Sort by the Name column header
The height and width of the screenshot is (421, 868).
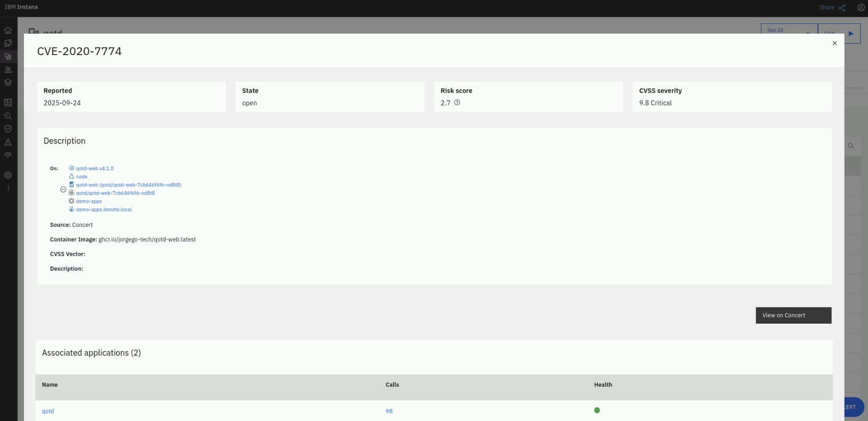(x=50, y=385)
